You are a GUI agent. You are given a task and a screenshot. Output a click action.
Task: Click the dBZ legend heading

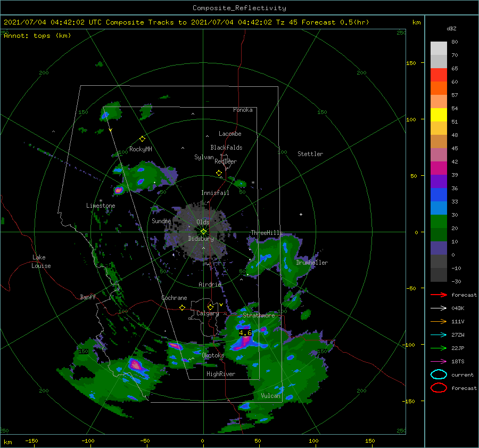click(x=451, y=28)
